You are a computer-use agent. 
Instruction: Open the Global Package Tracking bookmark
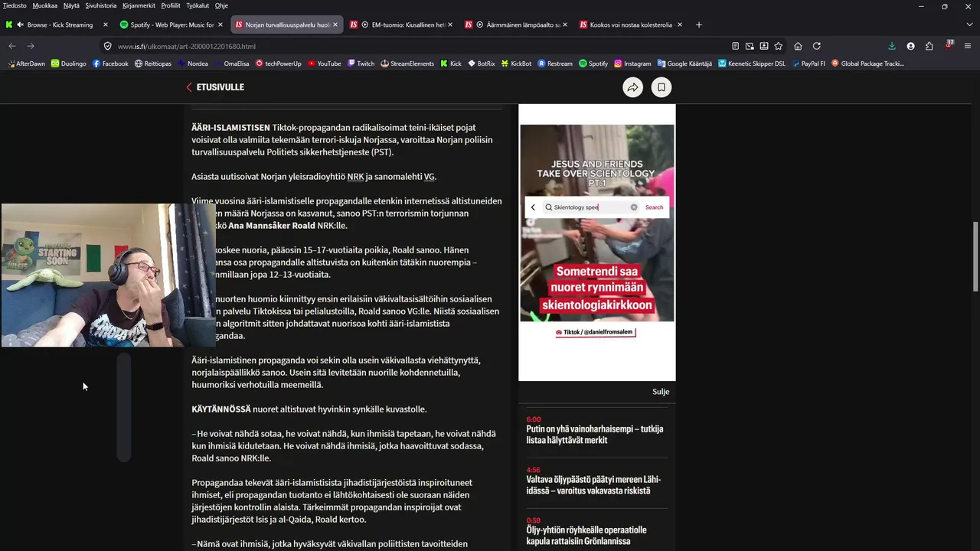(x=867, y=64)
